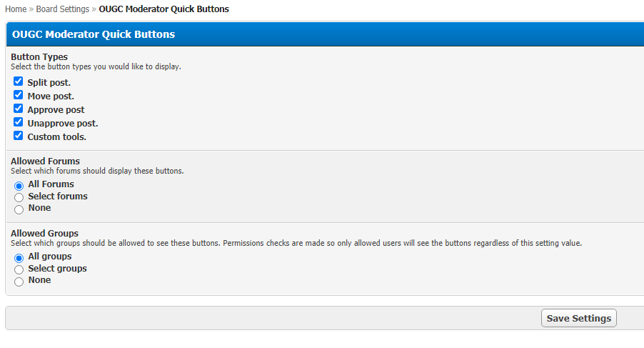Click the Button Types section heading

[39, 57]
